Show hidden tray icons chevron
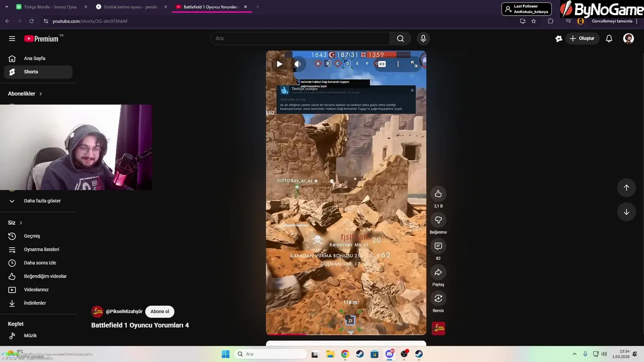Screen dimensions: 644x362 (575, 354)
